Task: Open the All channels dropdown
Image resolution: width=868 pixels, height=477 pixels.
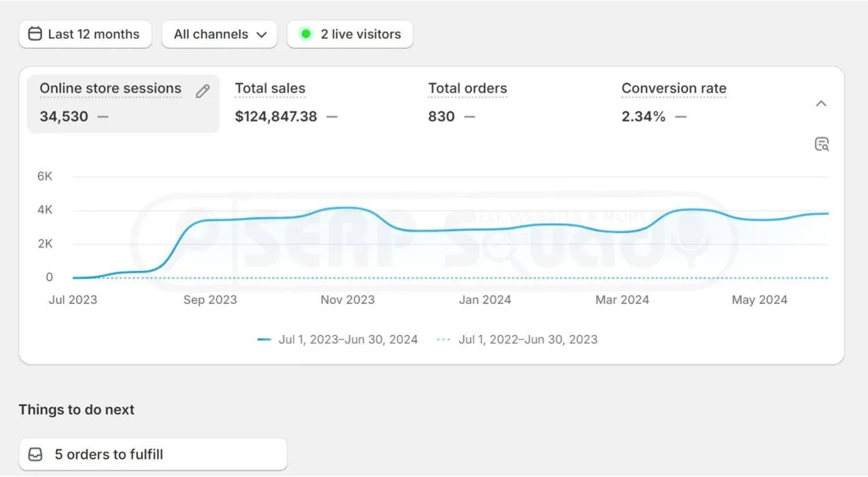Action: [219, 34]
